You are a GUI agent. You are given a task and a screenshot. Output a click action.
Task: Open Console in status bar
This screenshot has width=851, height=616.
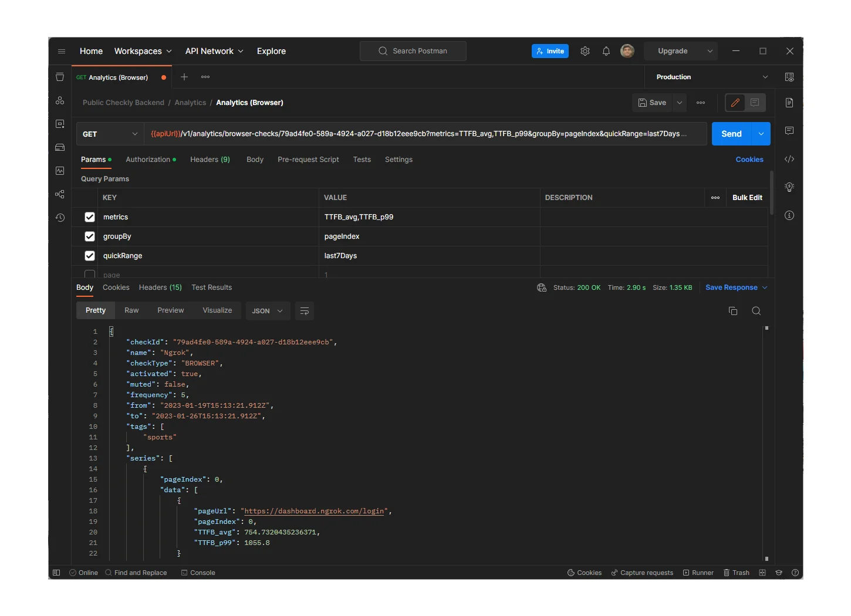(x=198, y=573)
